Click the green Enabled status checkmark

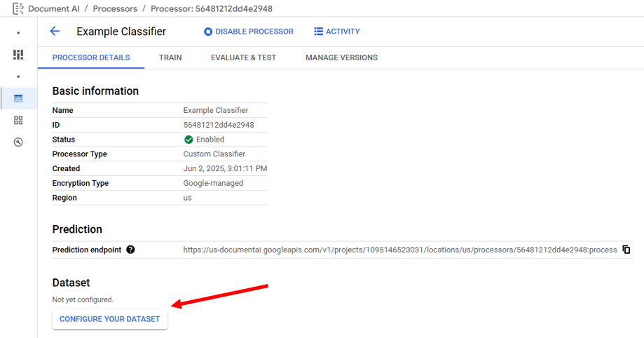[189, 140]
